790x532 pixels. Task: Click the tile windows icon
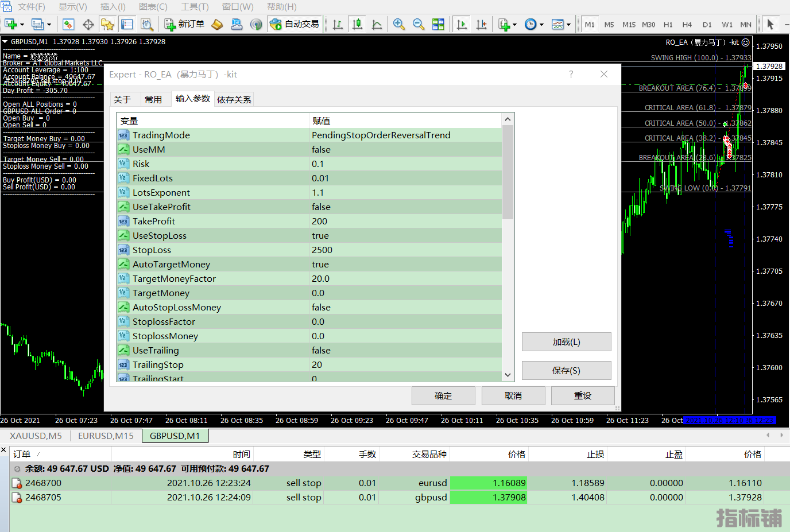(438, 24)
